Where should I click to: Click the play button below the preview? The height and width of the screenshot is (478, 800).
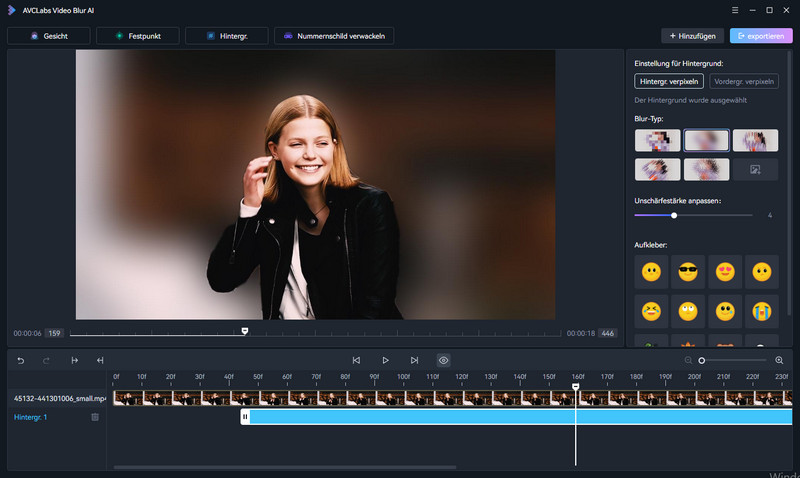click(385, 360)
